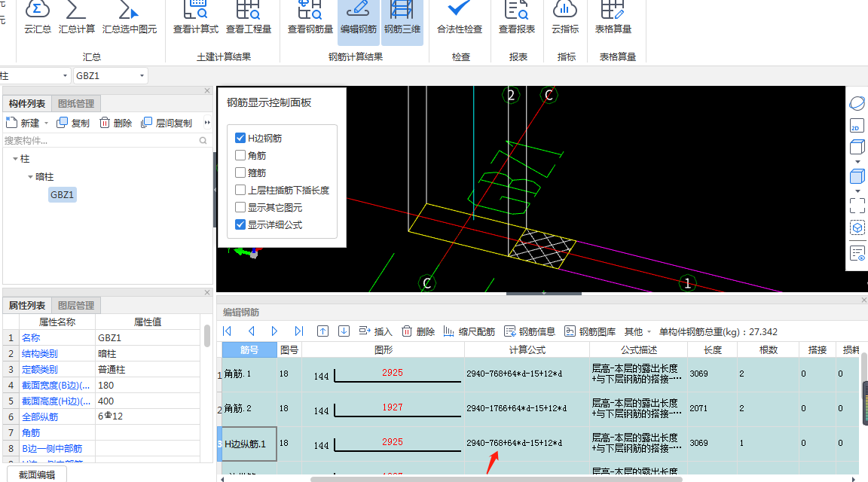Click the property list vertical scrollbar
Image resolution: width=868 pixels, height=482 pixels.
207,336
